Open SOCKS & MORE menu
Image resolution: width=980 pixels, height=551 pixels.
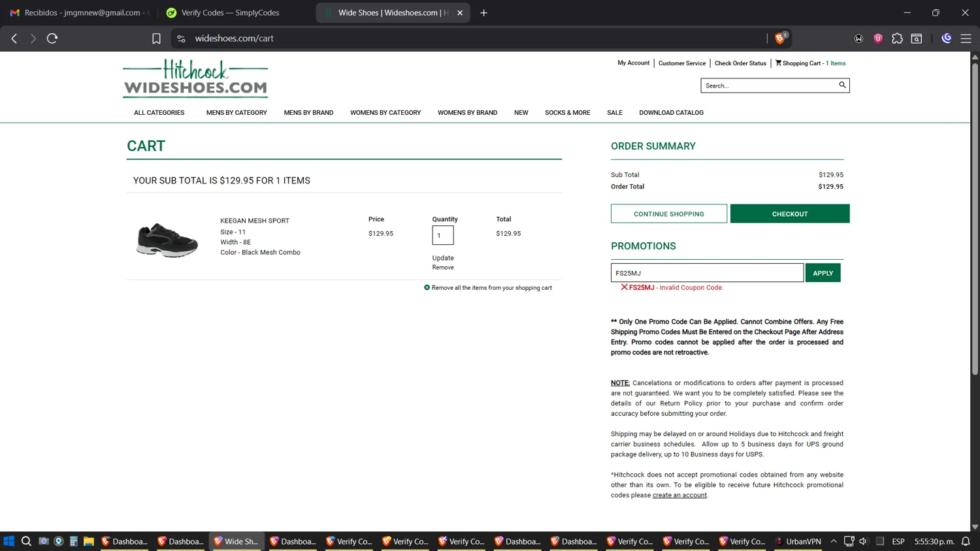tap(567, 113)
